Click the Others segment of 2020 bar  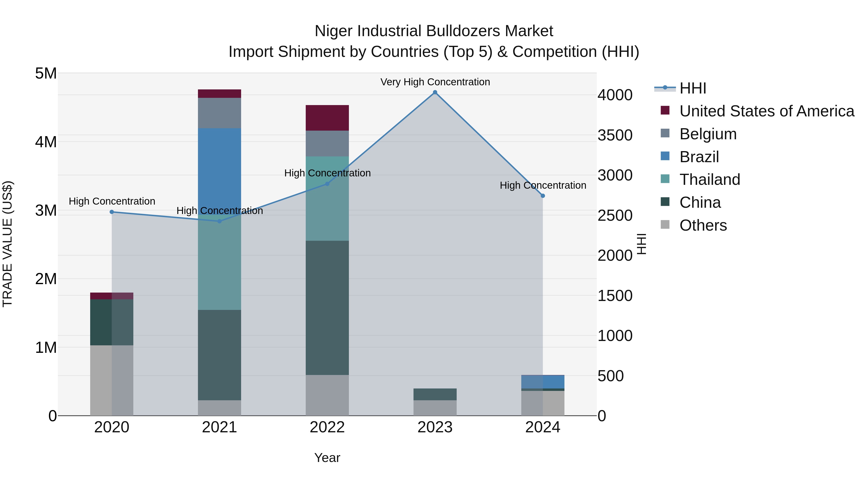(112, 381)
